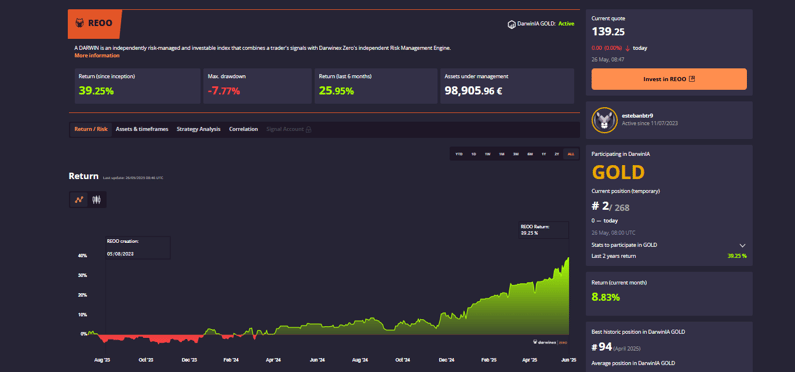Image resolution: width=795 pixels, height=372 pixels.
Task: Switch to the Correlation tab
Action: click(x=243, y=129)
